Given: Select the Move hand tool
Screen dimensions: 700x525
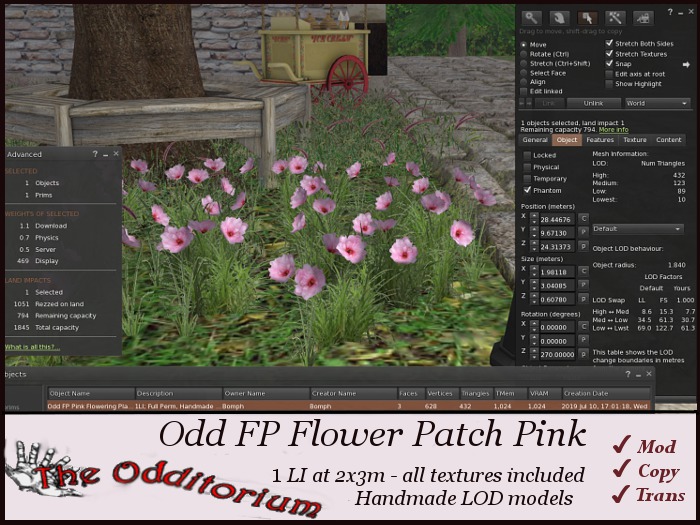Looking at the screenshot, I should pyautogui.click(x=559, y=18).
